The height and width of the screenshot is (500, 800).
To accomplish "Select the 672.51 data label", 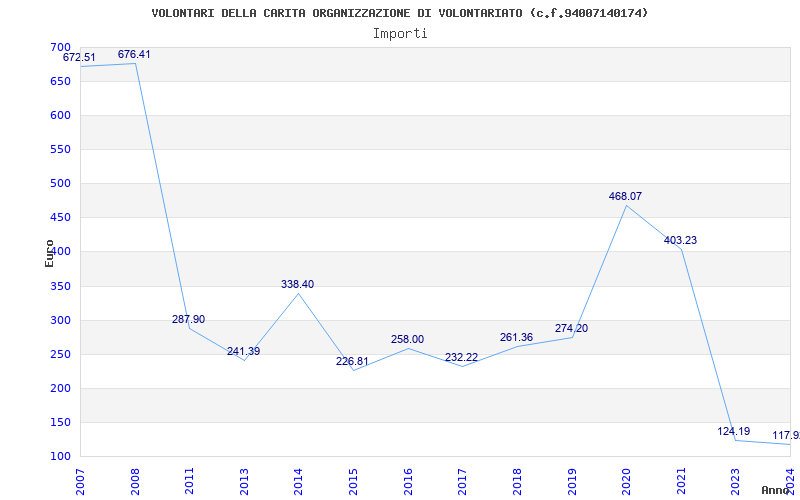I will (x=79, y=57).
